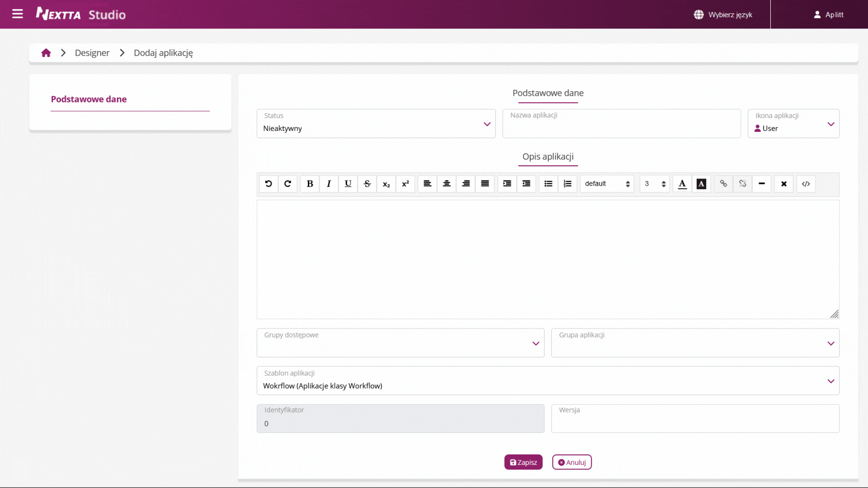Open the highlight background color picker

coord(701,184)
